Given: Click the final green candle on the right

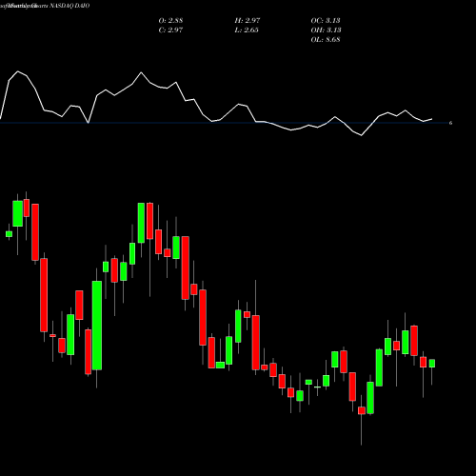Looking at the screenshot, I should (432, 364).
